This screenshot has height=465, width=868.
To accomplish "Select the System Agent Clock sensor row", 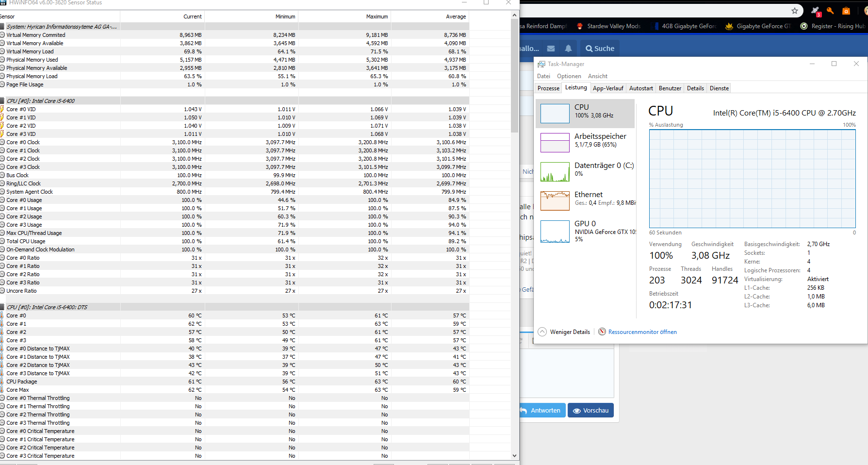I will 234,192.
